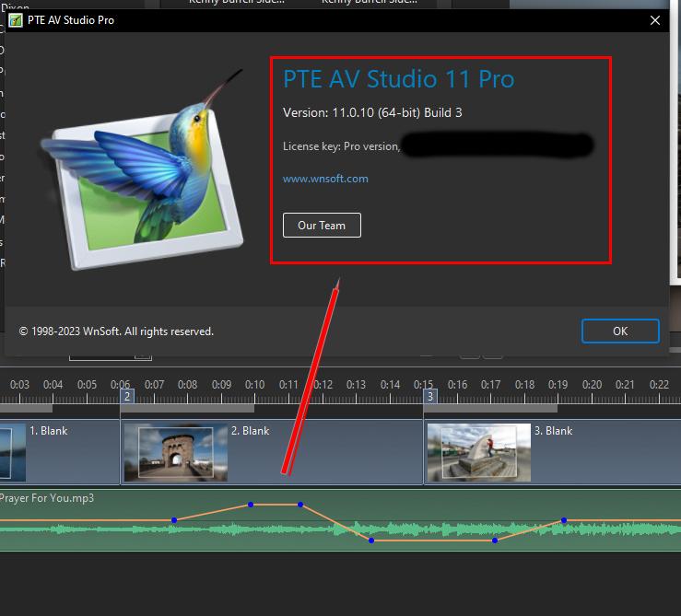Select the rightmost blue audio envelope keyframe
Screen dimensions: 681x616
pos(564,520)
